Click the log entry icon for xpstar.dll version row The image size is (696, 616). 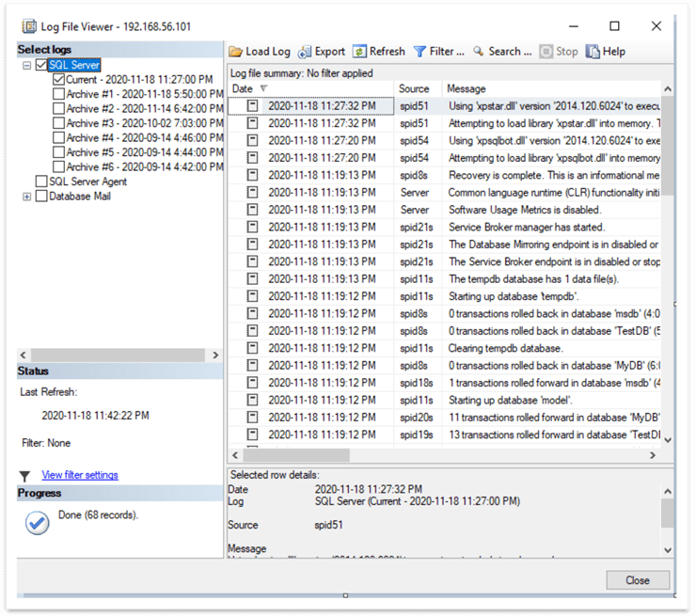point(253,105)
